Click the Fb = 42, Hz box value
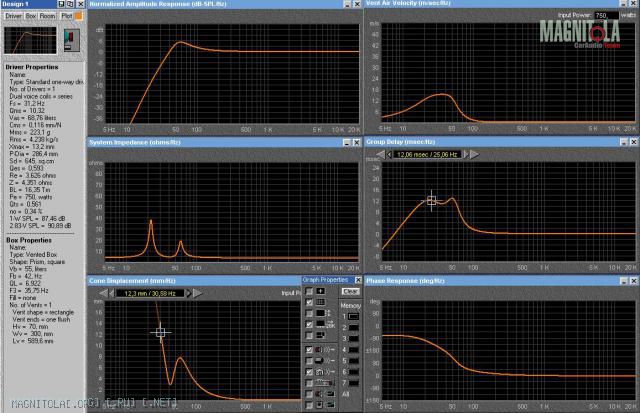The image size is (640, 413). 25,276
